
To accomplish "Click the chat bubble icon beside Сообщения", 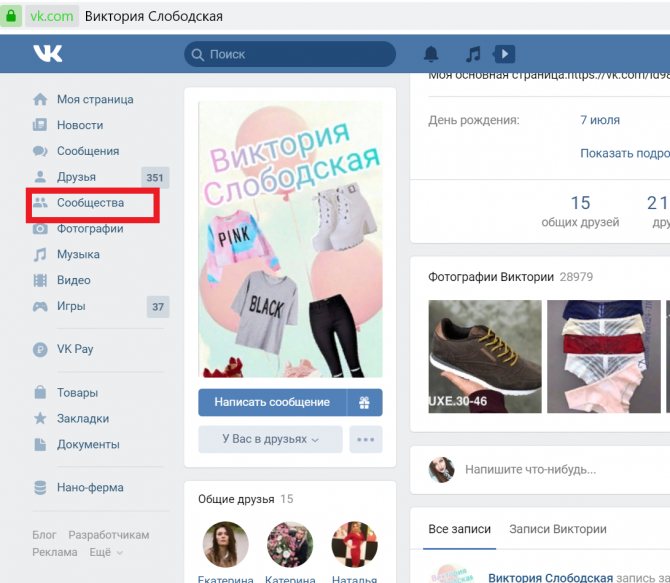I will click(40, 151).
